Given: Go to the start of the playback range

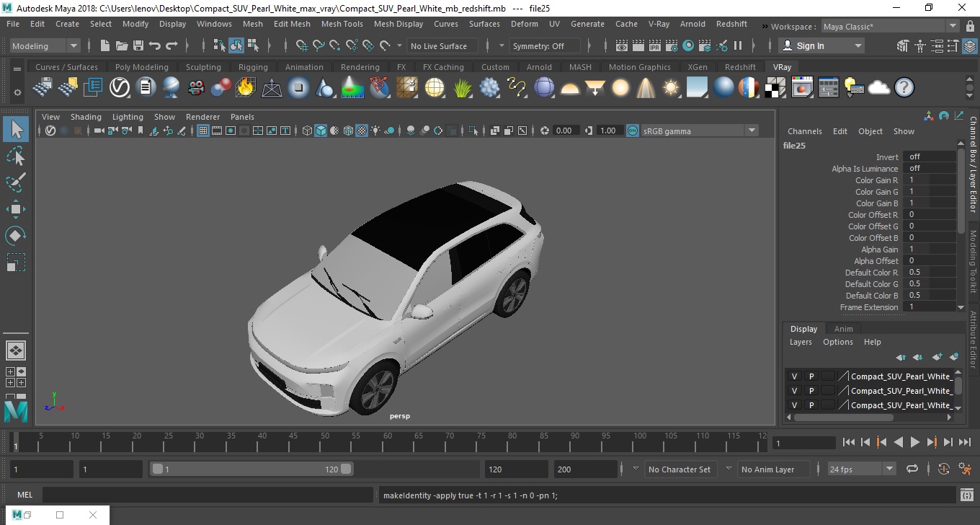Looking at the screenshot, I should (848, 442).
